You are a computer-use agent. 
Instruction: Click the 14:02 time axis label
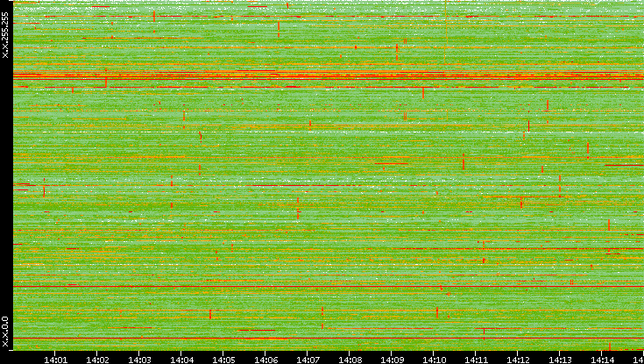[x=97, y=360]
